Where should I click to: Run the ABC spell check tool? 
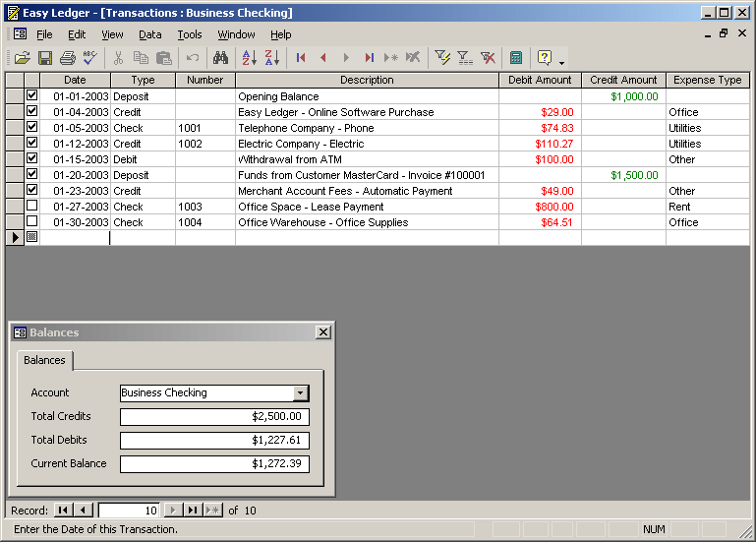click(89, 58)
